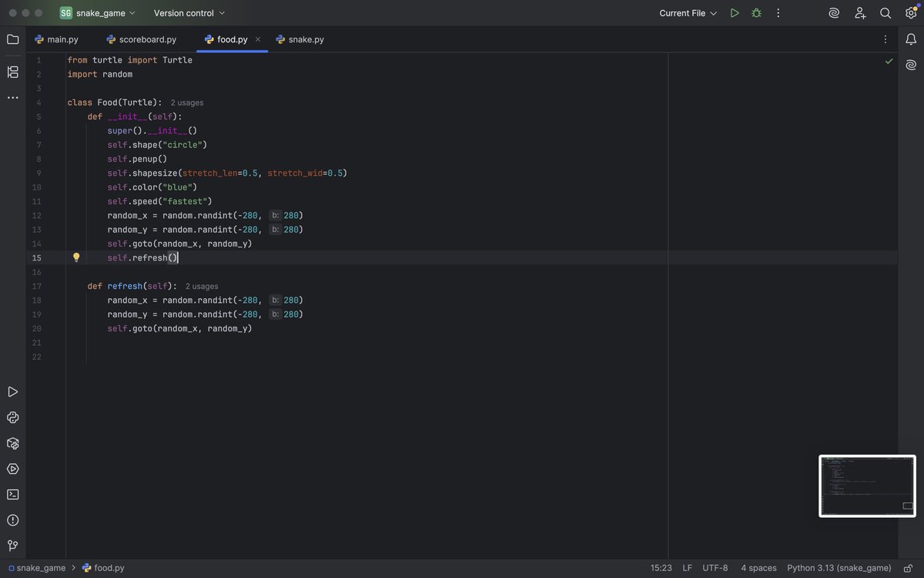This screenshot has height=578, width=924.
Task: Open the Project tool window folder icon
Action: (x=12, y=39)
